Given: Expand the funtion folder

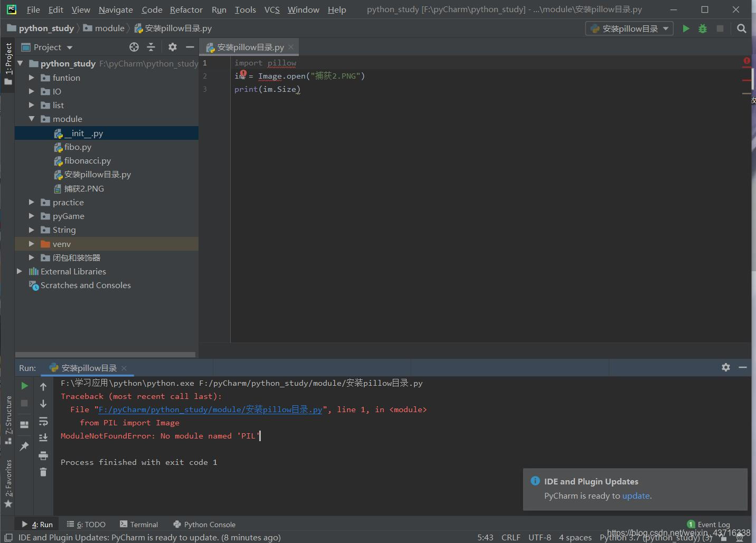Looking at the screenshot, I should pyautogui.click(x=32, y=78).
